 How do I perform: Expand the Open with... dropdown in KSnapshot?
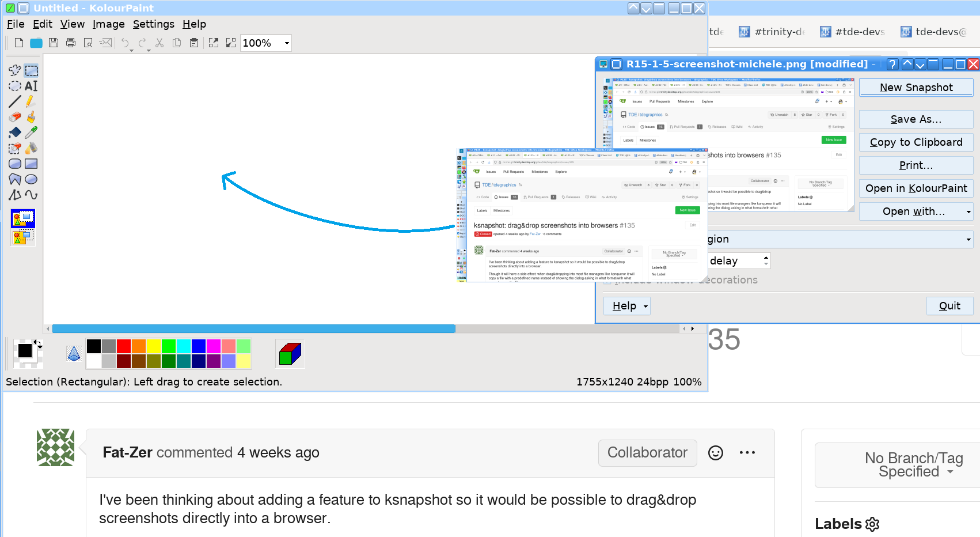tap(968, 212)
